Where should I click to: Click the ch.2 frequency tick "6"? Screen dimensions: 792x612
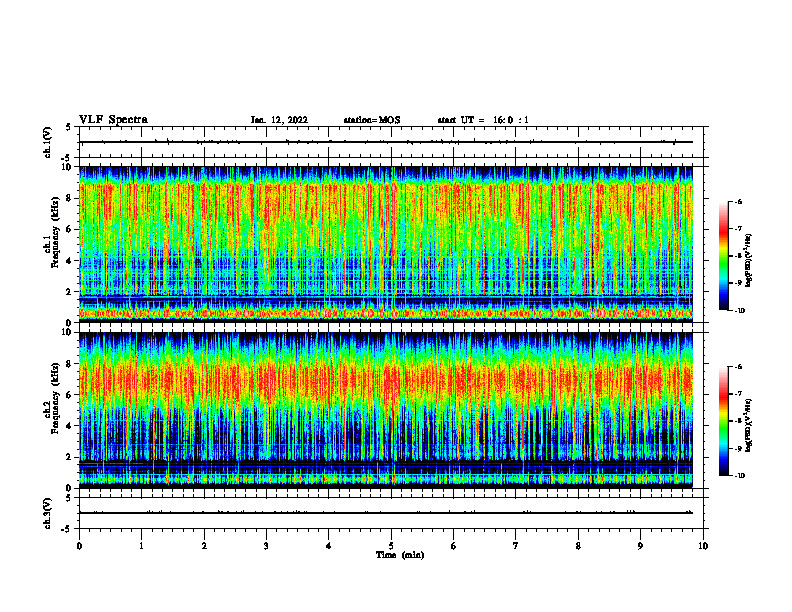[70, 395]
